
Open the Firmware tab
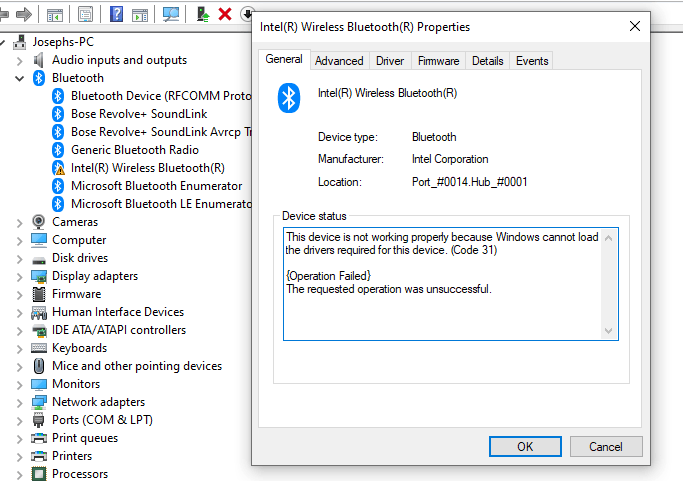click(438, 61)
